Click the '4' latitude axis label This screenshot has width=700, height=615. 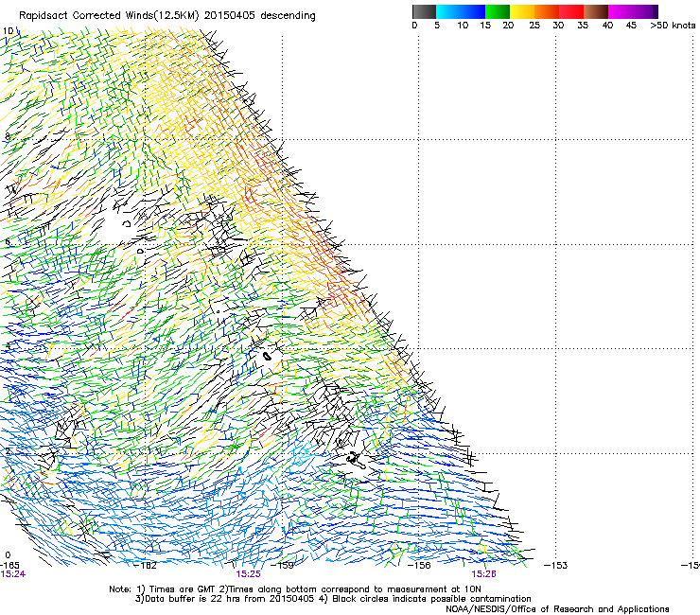click(8, 345)
